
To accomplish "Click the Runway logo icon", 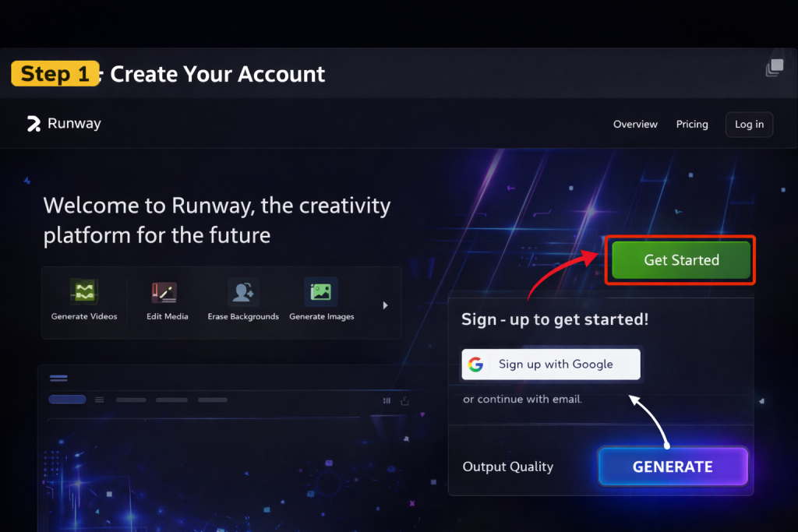I will tap(34, 124).
